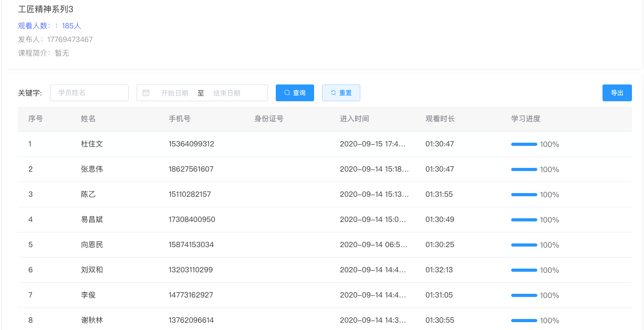
Task: Click watch duration 01:32:13 for 刘双和
Action: 439,270
